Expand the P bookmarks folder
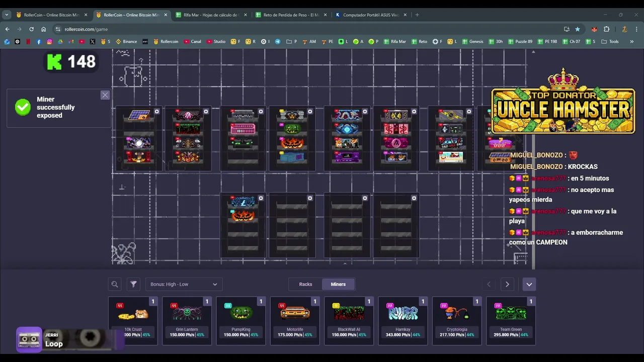 tap(291, 42)
